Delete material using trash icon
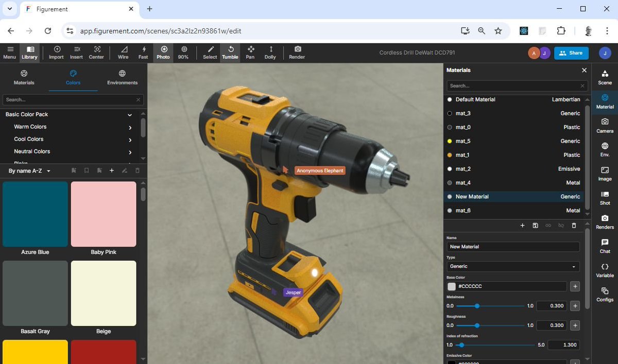This screenshot has width=618, height=364. [574, 226]
